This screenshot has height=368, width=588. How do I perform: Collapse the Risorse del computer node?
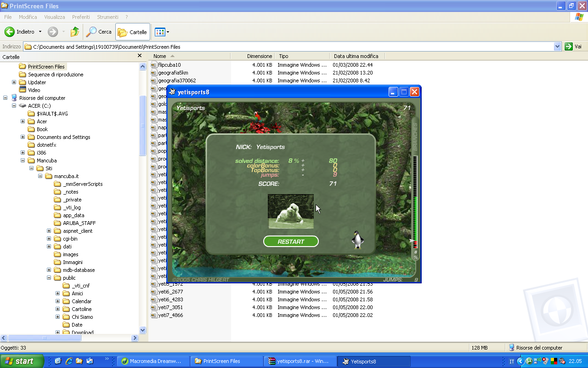[x=5, y=98]
